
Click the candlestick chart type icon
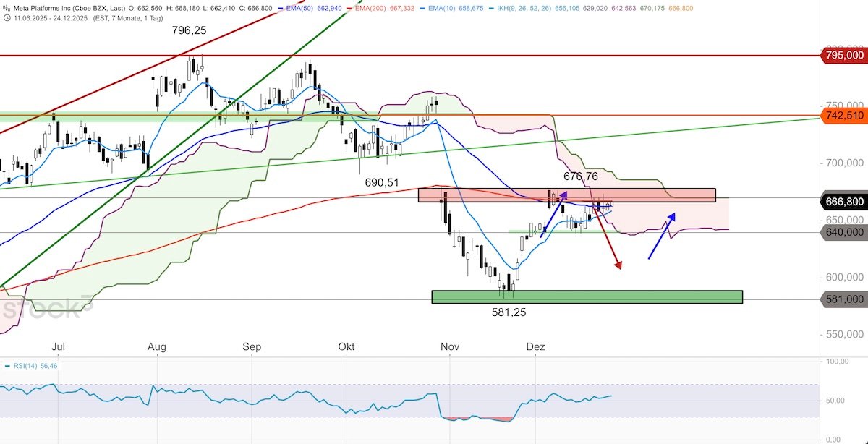tap(7, 8)
